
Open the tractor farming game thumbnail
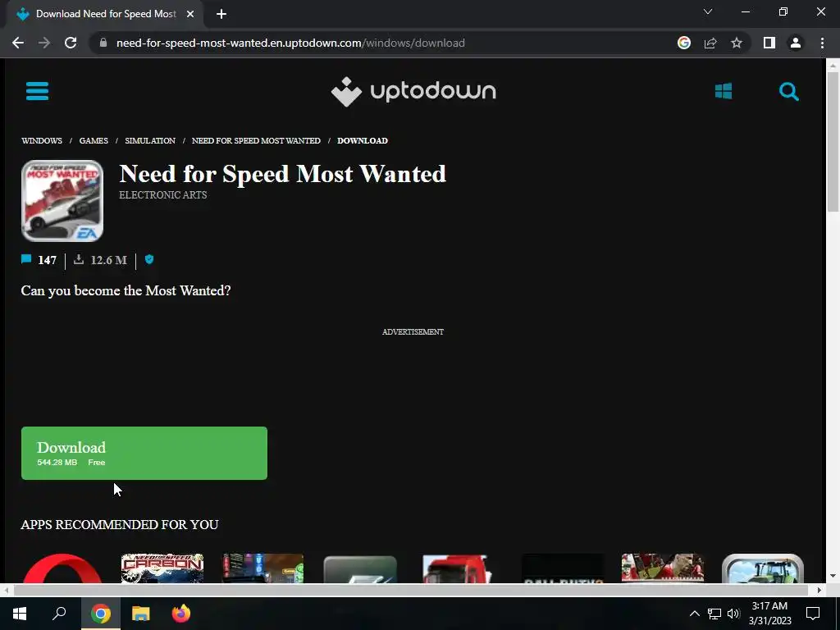762,568
